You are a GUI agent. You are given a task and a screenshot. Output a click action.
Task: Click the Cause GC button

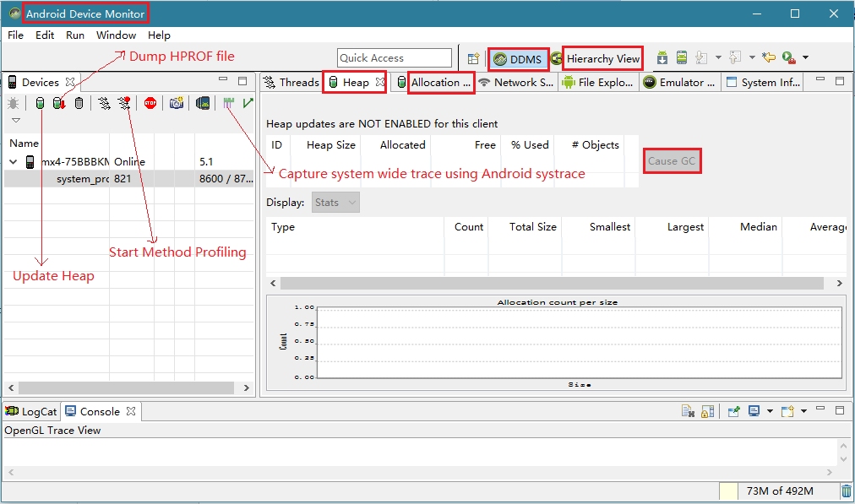coord(672,160)
